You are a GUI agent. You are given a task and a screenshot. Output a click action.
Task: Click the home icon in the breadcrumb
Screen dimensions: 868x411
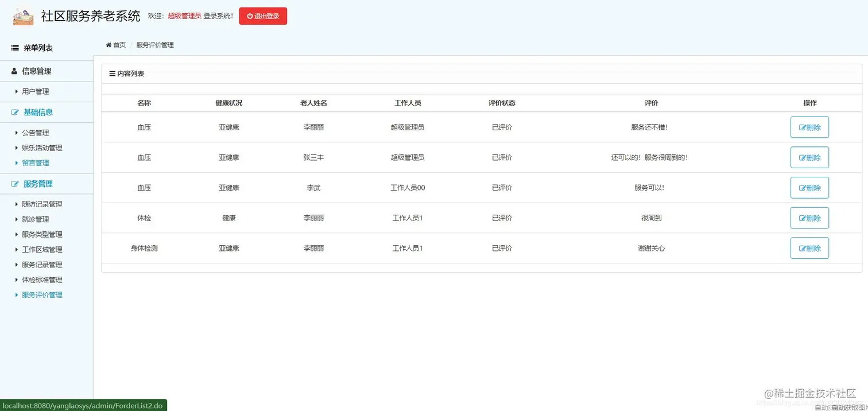click(108, 45)
